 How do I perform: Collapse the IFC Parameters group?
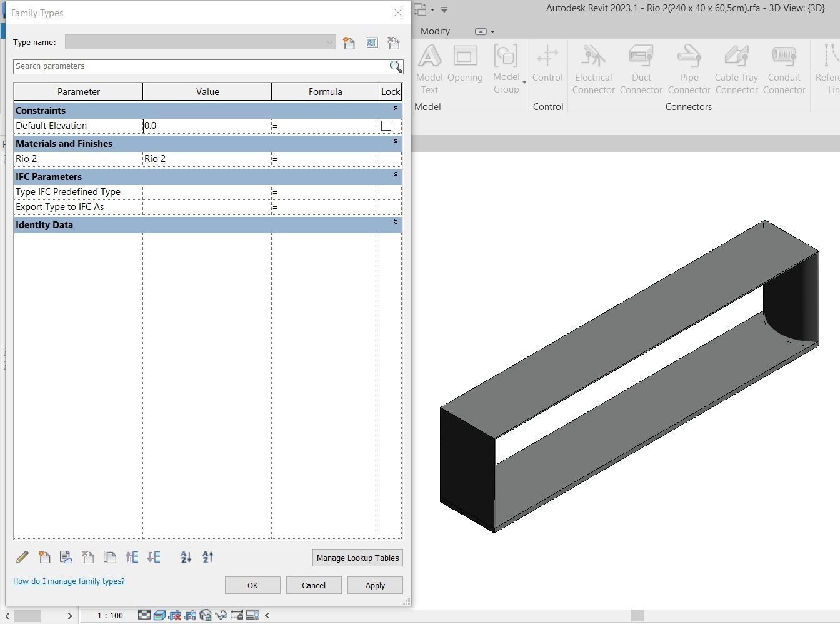click(396, 174)
